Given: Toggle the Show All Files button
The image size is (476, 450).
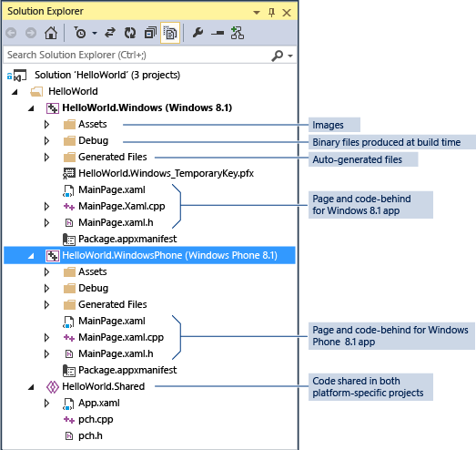Looking at the screenshot, I should click(x=170, y=33).
